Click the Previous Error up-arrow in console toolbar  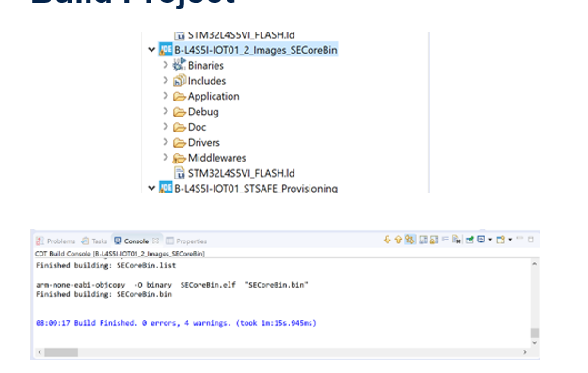(x=398, y=240)
